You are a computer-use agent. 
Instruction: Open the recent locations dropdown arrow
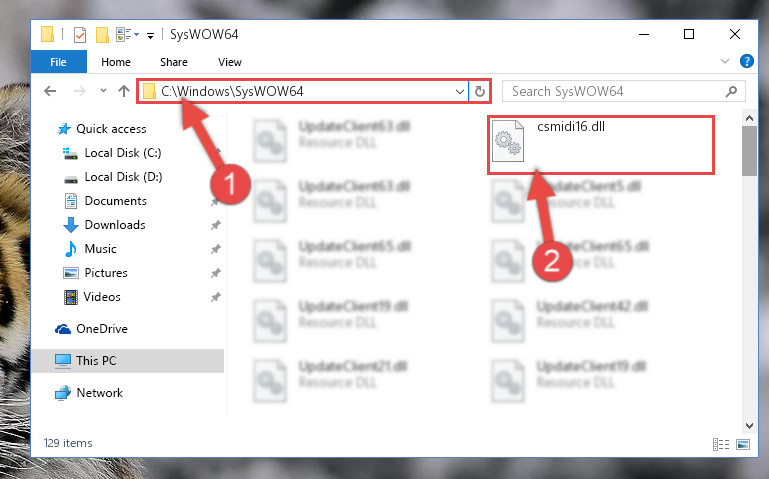tap(103, 91)
